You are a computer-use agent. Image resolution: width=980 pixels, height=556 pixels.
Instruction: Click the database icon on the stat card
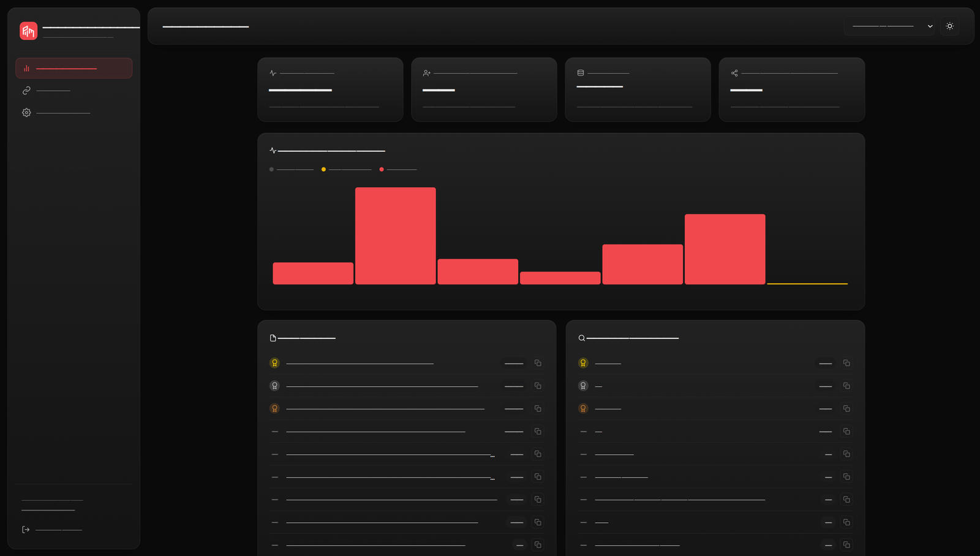581,73
